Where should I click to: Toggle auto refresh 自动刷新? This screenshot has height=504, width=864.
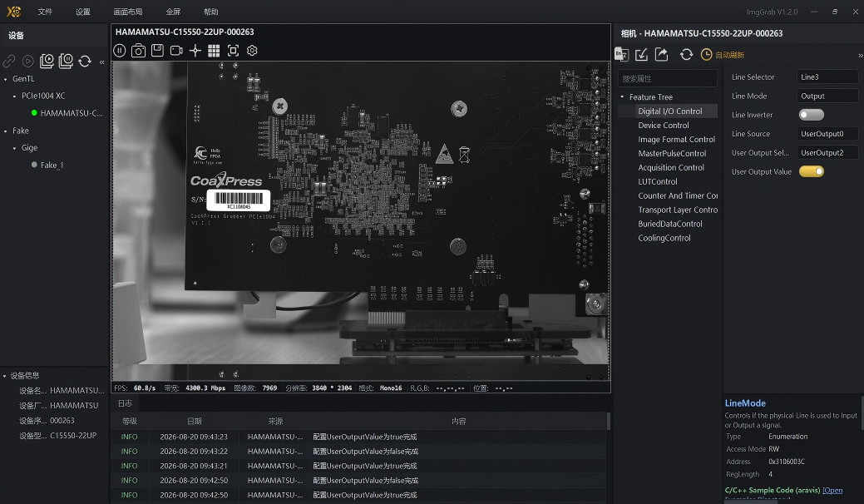point(723,55)
